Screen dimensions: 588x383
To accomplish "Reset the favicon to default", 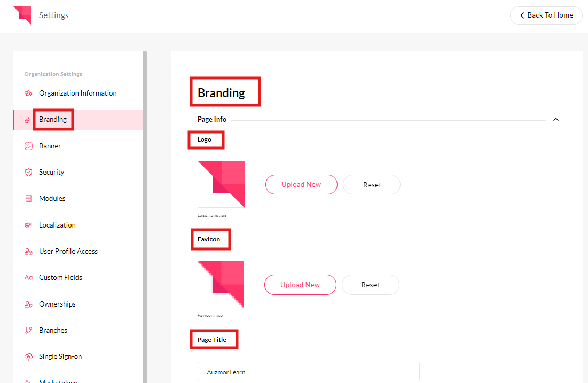I will point(371,285).
